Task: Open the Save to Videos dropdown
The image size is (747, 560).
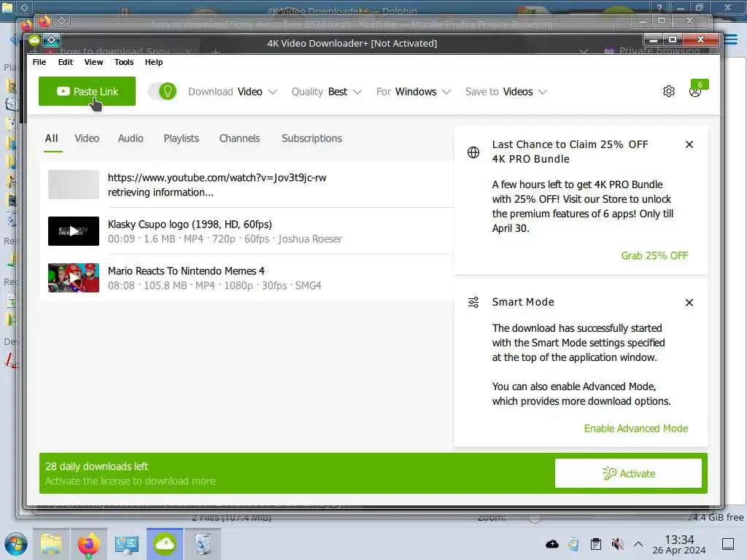Action: tap(506, 91)
